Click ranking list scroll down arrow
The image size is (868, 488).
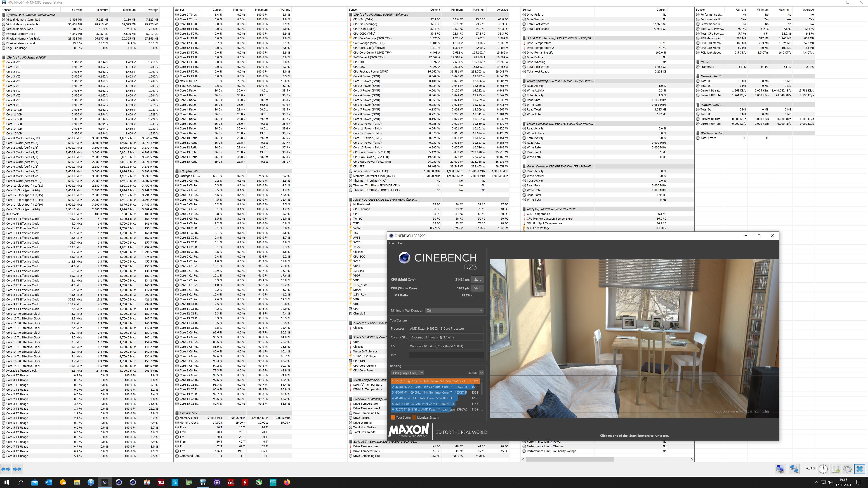pyautogui.click(x=482, y=411)
